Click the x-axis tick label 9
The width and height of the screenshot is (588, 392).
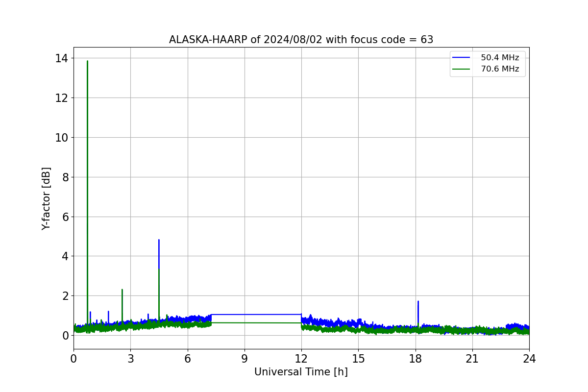[245, 359]
